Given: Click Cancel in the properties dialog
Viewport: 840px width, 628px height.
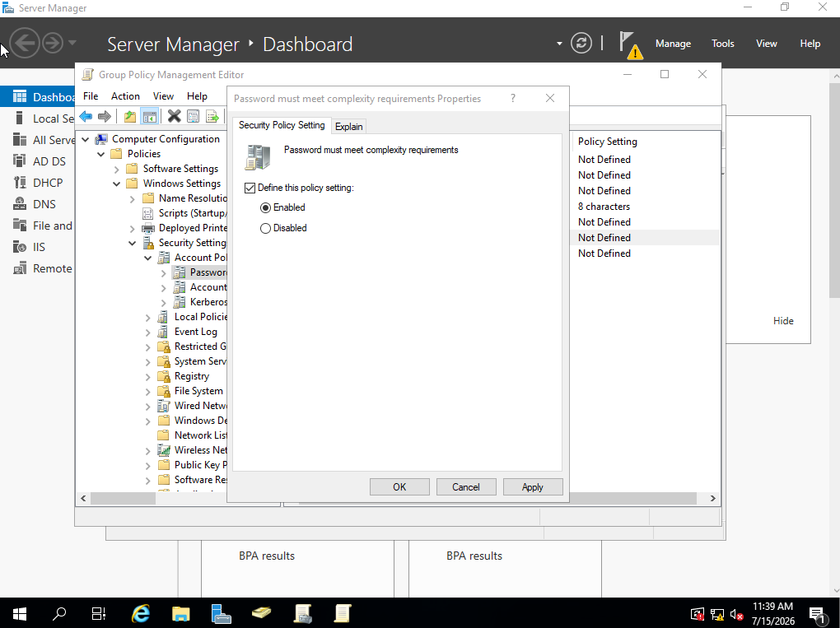Looking at the screenshot, I should [466, 486].
